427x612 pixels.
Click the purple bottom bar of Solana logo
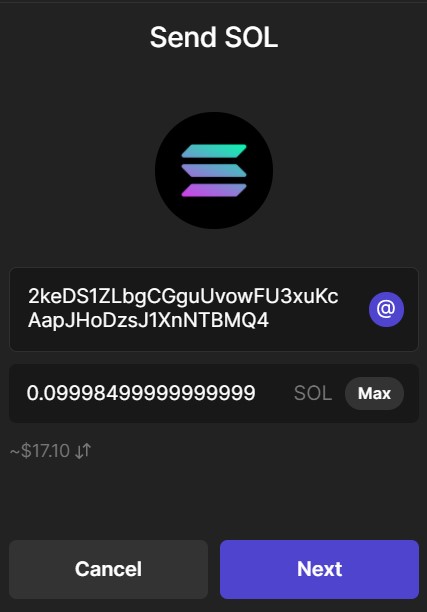point(214,190)
